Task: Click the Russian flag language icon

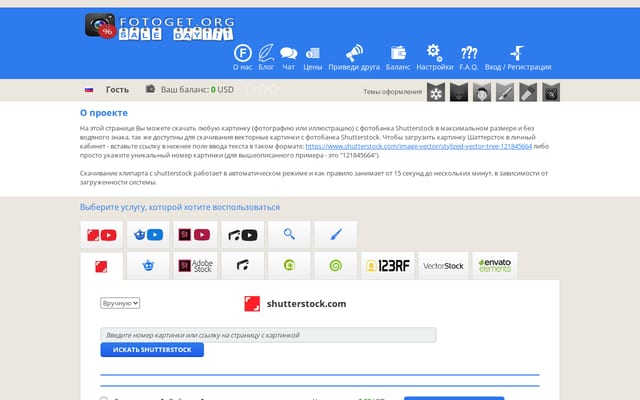Action: pos(89,90)
